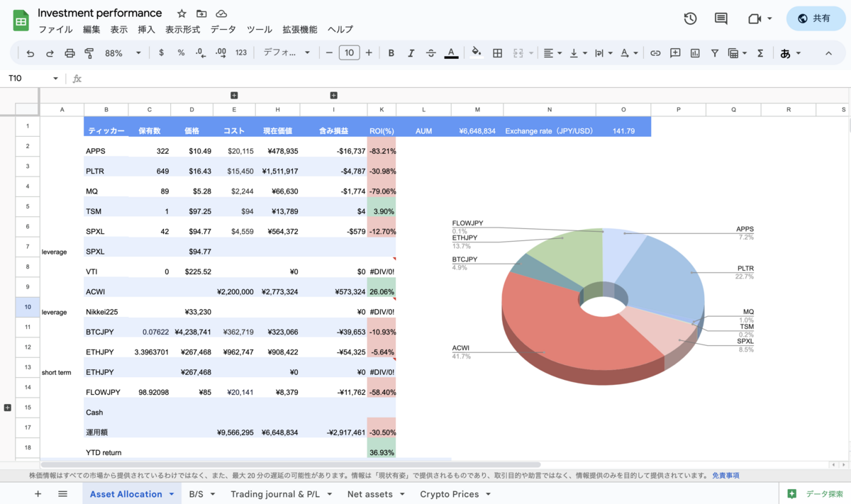Toggle italic formatting

(411, 52)
